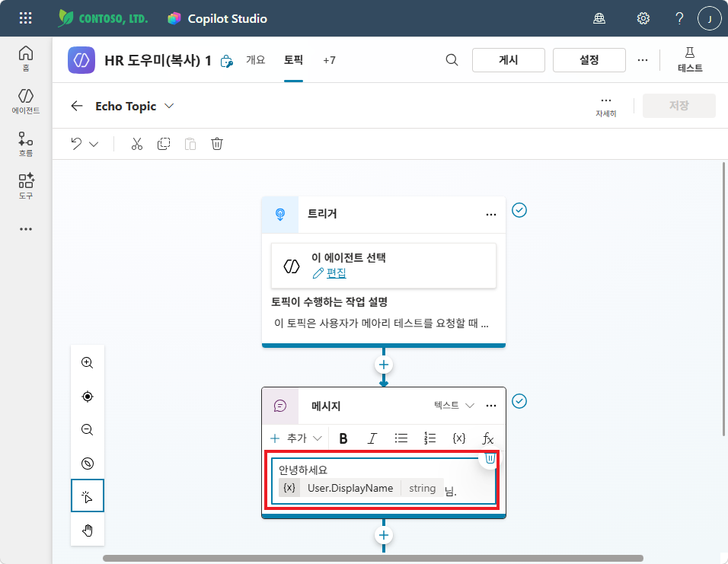The image size is (728, 564).
Task: Insert a Power Fx formula
Action: click(x=487, y=438)
